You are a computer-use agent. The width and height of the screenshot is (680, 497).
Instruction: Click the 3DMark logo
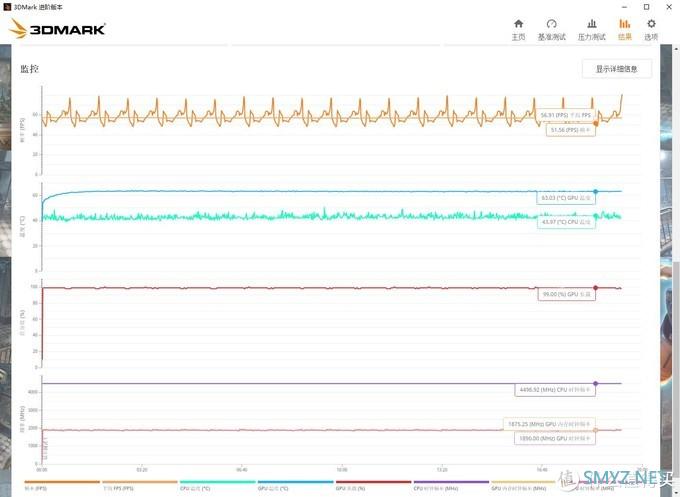click(x=57, y=29)
